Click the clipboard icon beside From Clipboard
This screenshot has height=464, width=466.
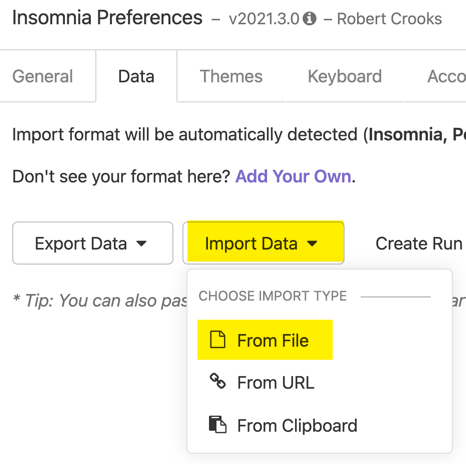coord(218,424)
